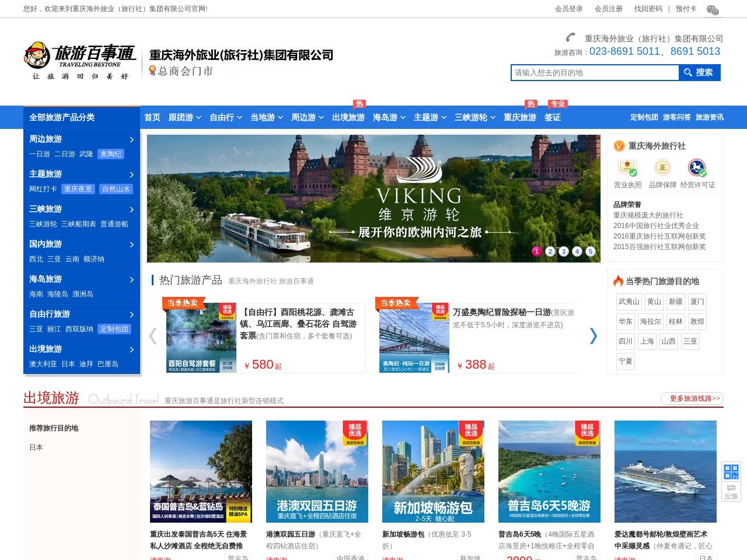Click 日本 under 推荐旅行目的地
Viewport: 747px width, 560px height.
coord(36,447)
